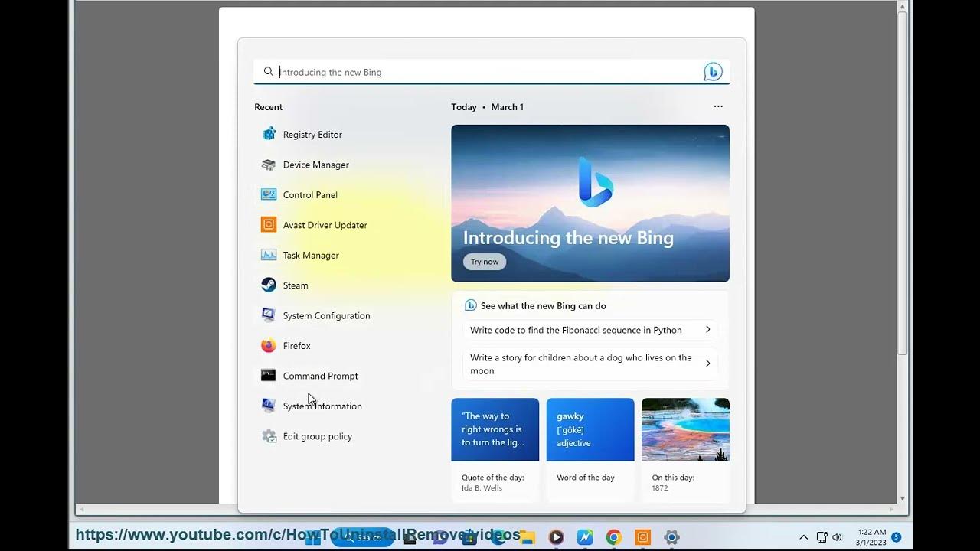Image resolution: width=980 pixels, height=551 pixels.
Task: Open Command Prompt from recent items
Action: 309,376
